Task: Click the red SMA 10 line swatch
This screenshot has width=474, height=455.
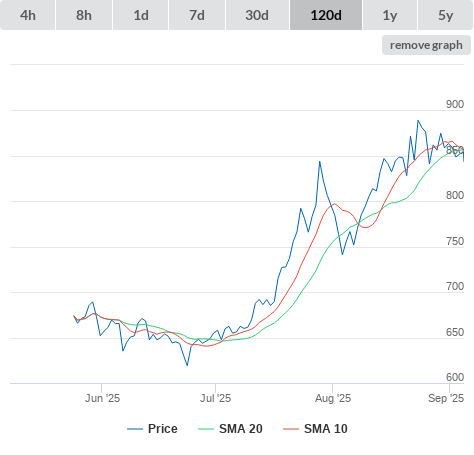Action: (291, 429)
